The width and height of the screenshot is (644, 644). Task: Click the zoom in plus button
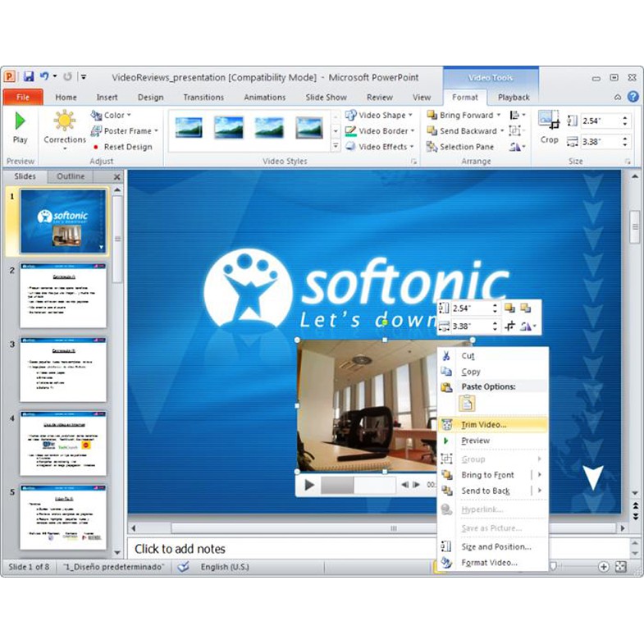604,567
